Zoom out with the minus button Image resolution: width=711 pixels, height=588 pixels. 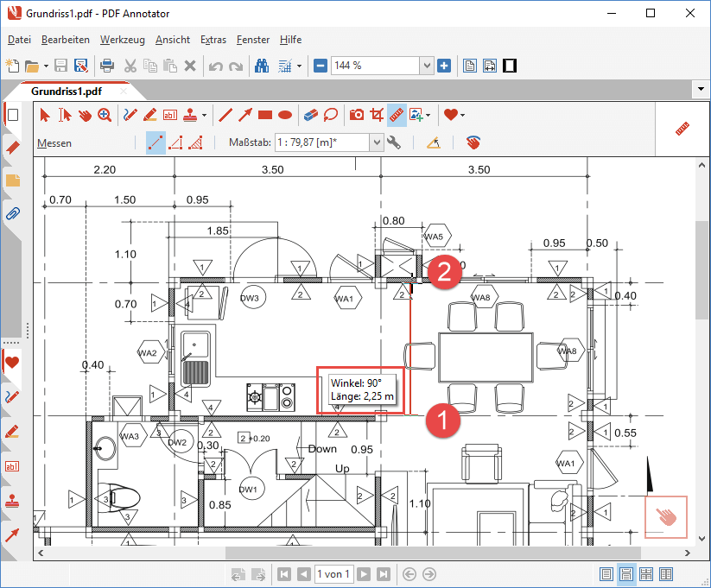coord(321,66)
